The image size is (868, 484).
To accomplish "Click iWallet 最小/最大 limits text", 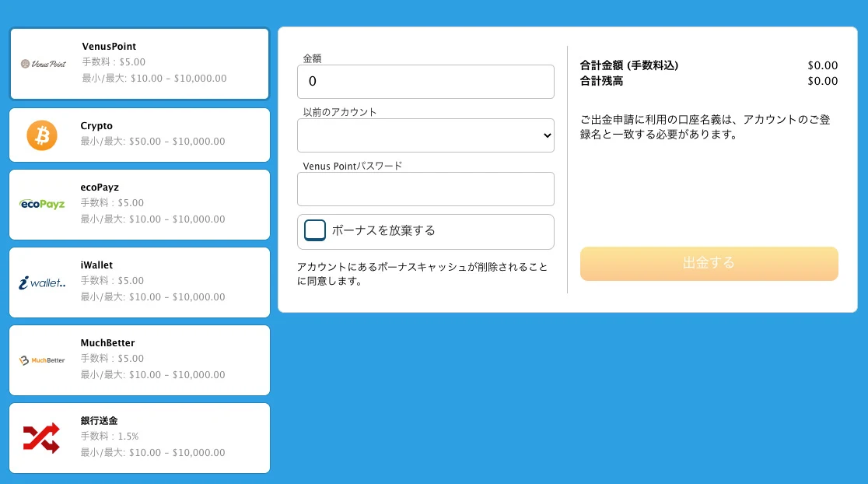I will point(152,296).
